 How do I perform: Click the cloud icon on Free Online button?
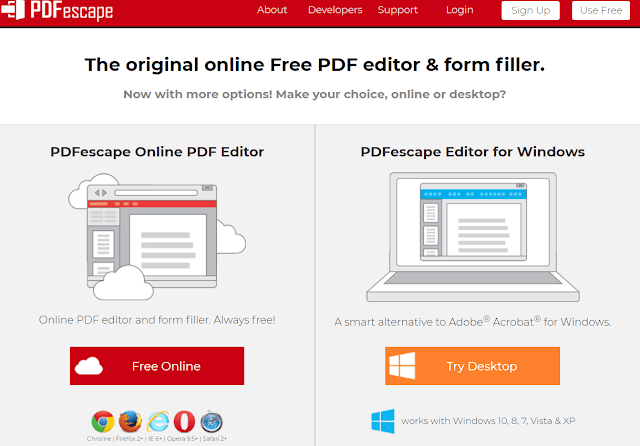pyautogui.click(x=89, y=366)
